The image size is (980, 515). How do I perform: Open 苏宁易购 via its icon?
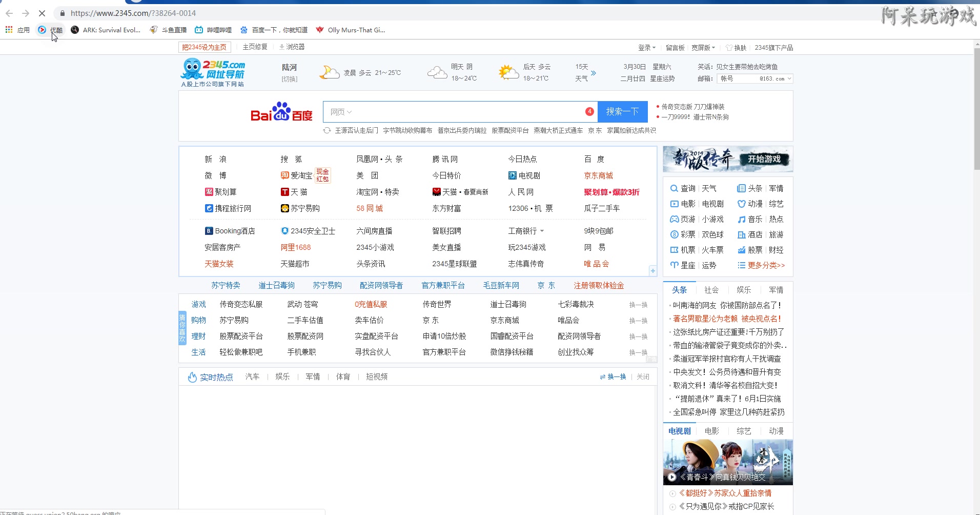pyautogui.click(x=284, y=208)
